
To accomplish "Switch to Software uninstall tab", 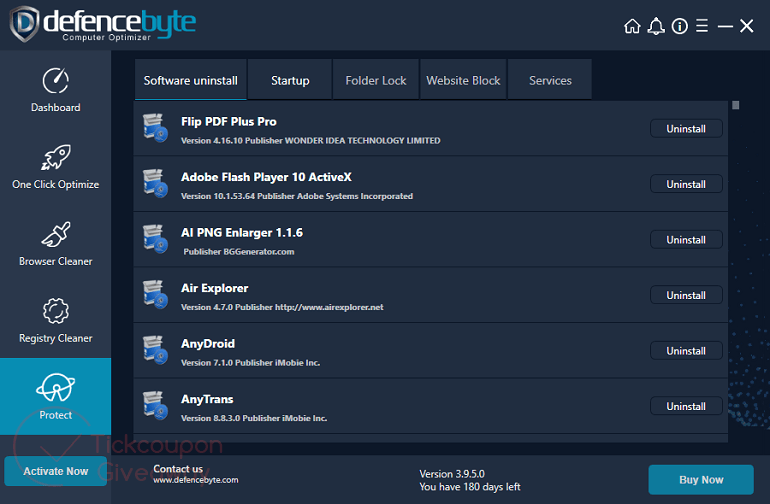I will (x=191, y=80).
